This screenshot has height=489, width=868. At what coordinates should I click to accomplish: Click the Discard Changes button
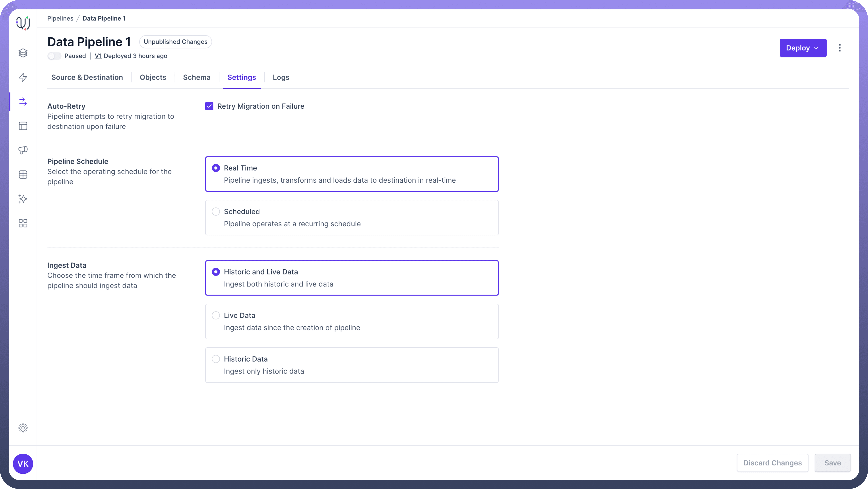tap(772, 463)
